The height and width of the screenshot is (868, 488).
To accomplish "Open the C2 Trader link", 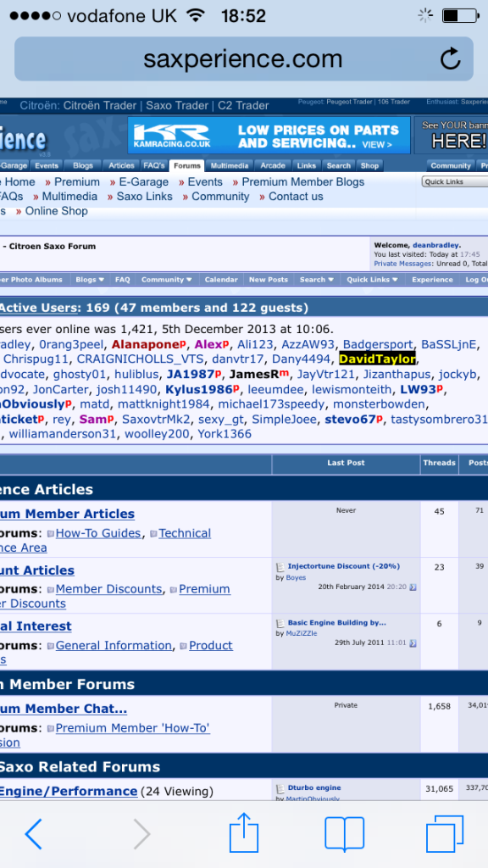I will (243, 105).
